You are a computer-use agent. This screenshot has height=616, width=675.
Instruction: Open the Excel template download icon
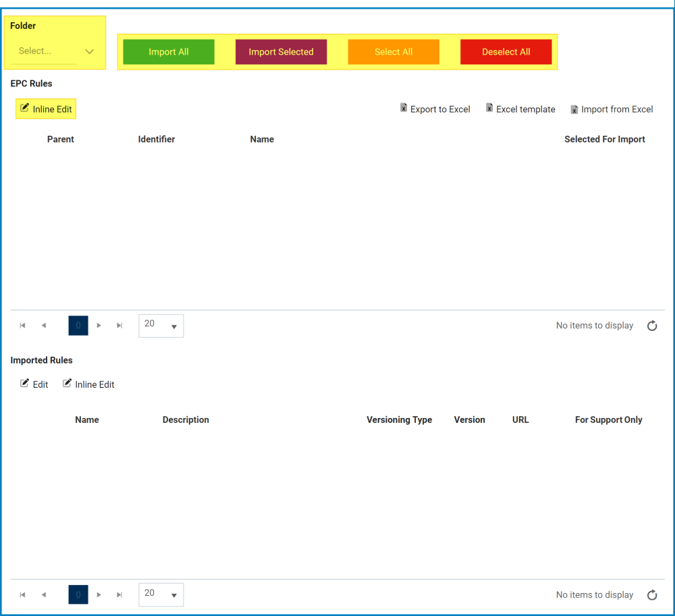pyautogui.click(x=489, y=108)
